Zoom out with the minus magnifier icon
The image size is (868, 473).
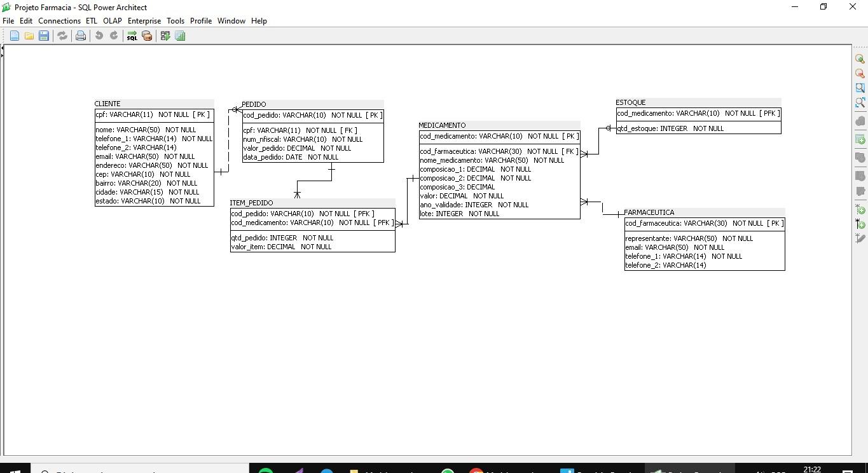860,73
